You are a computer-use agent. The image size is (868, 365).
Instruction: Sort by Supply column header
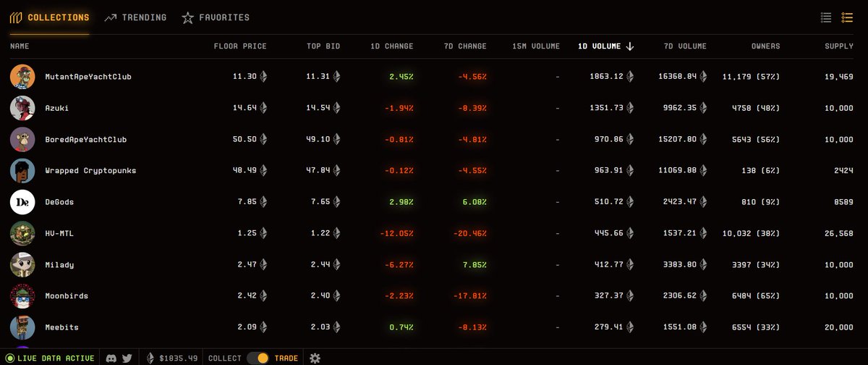839,46
